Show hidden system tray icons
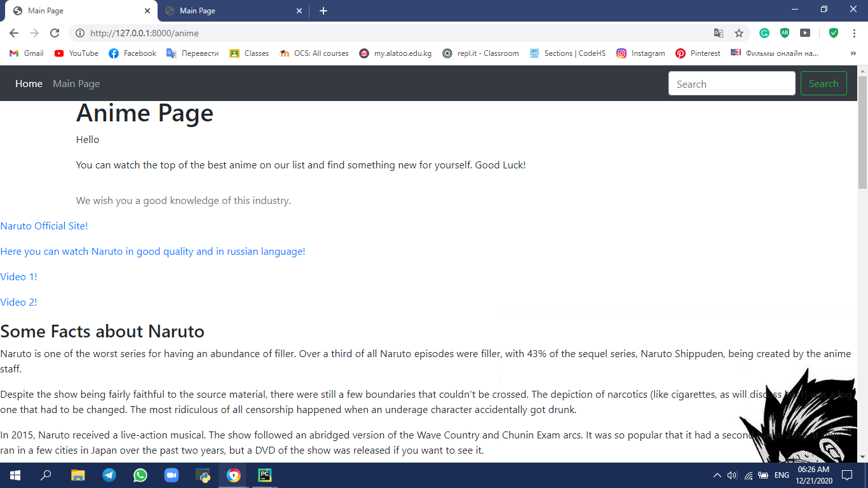Viewport: 868px width, 488px height. (717, 475)
